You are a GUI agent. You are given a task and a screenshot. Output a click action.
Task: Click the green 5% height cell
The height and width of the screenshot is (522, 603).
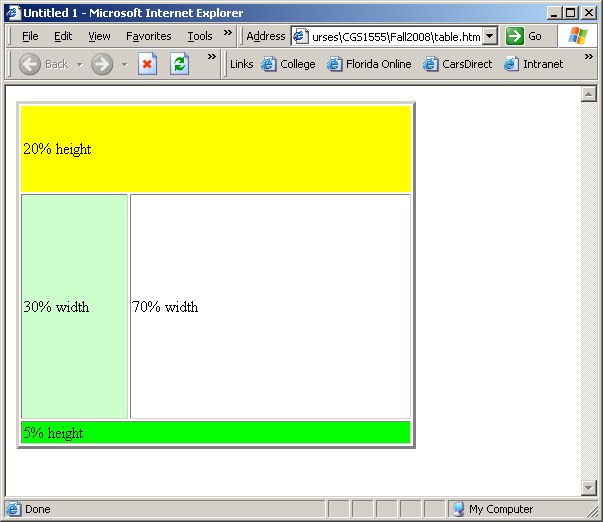click(x=216, y=432)
